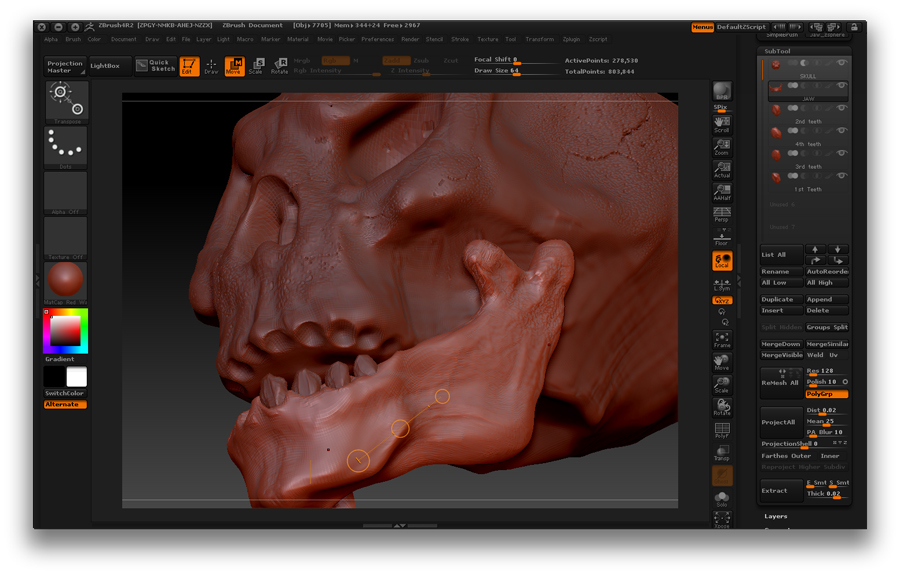Toggle visibility of 1st Teeth subtool
This screenshot has height=575, width=900.
coord(841,176)
